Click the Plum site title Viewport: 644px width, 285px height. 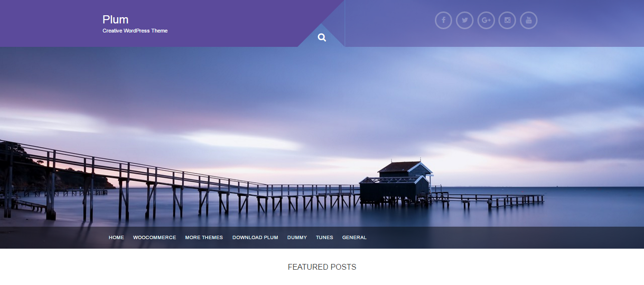pos(116,20)
